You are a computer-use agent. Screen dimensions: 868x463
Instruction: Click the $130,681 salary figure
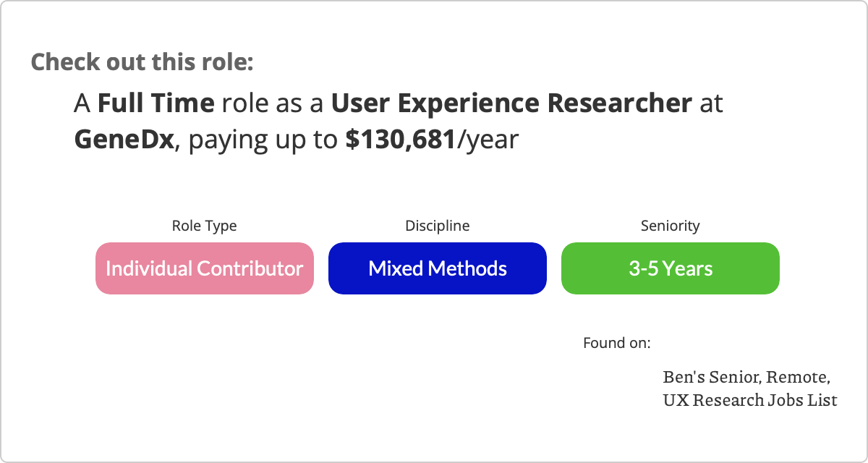click(401, 140)
